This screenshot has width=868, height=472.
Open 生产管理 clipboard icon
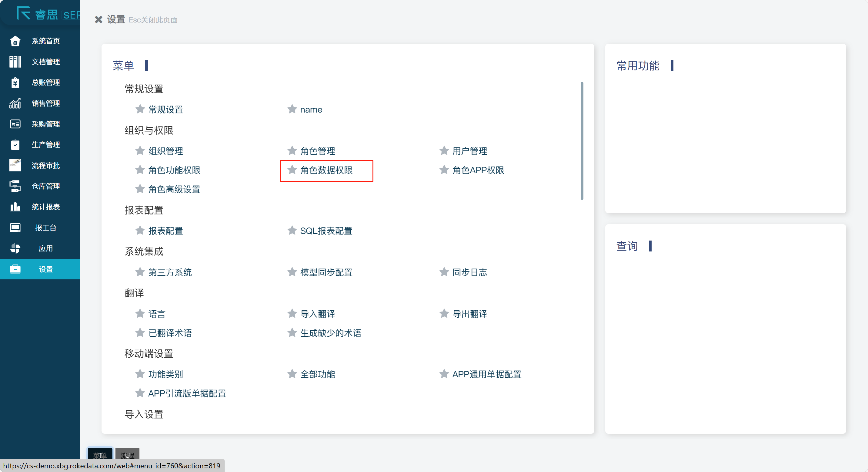coord(15,145)
